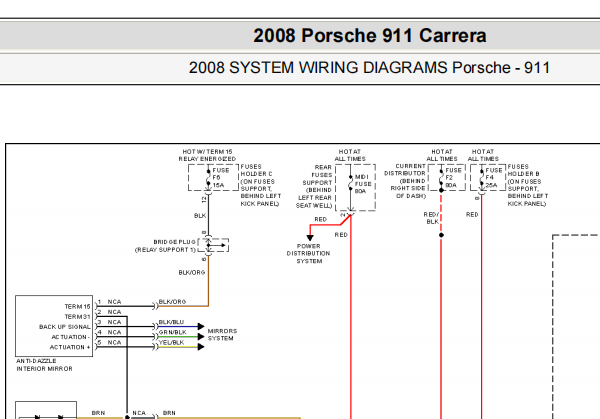Select the "BRIDGE PLUG (RELAY SUPPORT 1)" label
The width and height of the screenshot is (600, 419).
[165, 246]
